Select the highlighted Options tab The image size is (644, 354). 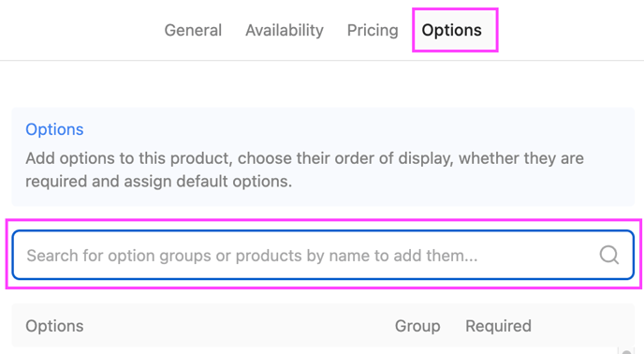click(x=452, y=30)
